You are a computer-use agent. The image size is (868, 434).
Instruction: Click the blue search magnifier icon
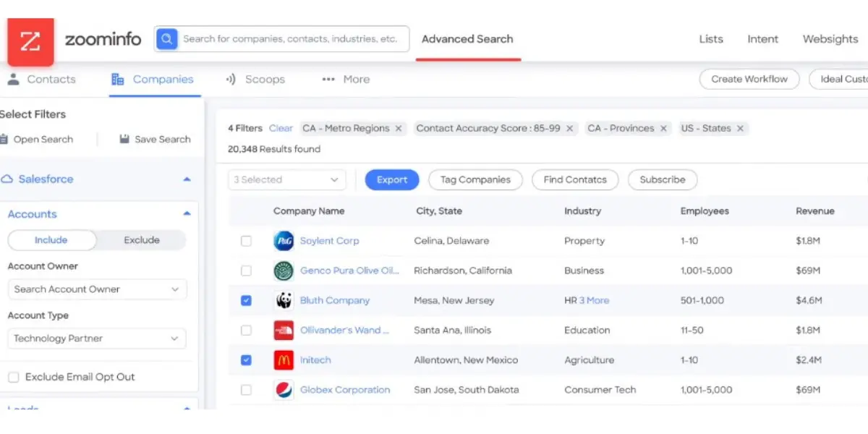tap(166, 39)
